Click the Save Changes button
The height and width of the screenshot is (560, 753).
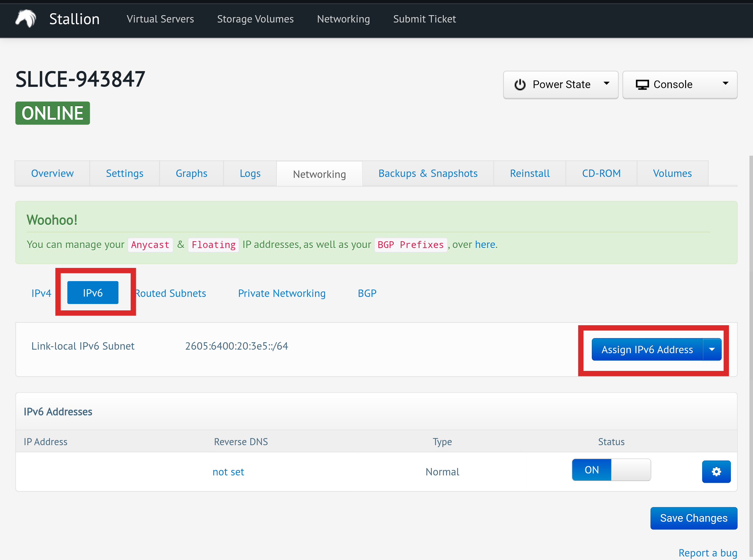[x=693, y=518]
